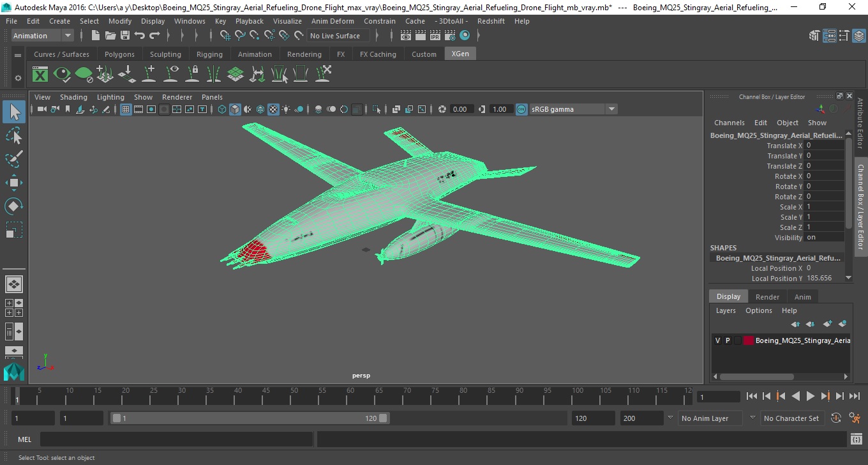Choose the Paint selection tool
This screenshot has width=868, height=465.
(x=14, y=158)
